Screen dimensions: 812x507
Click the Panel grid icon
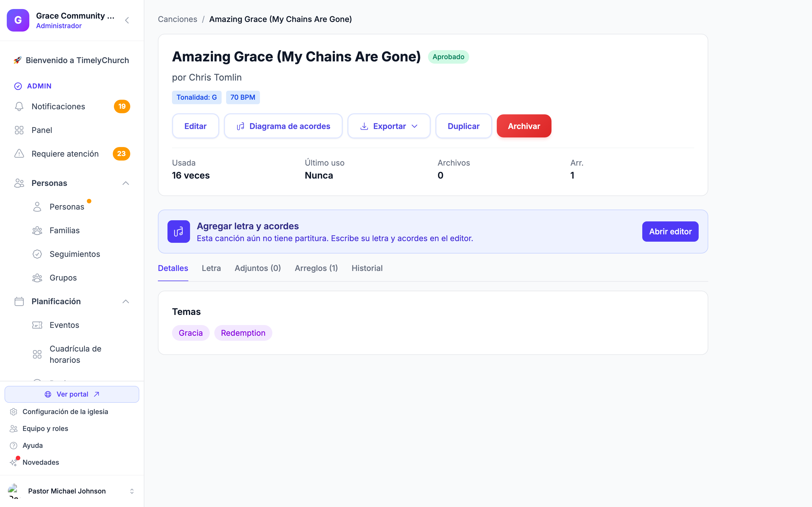(19, 130)
